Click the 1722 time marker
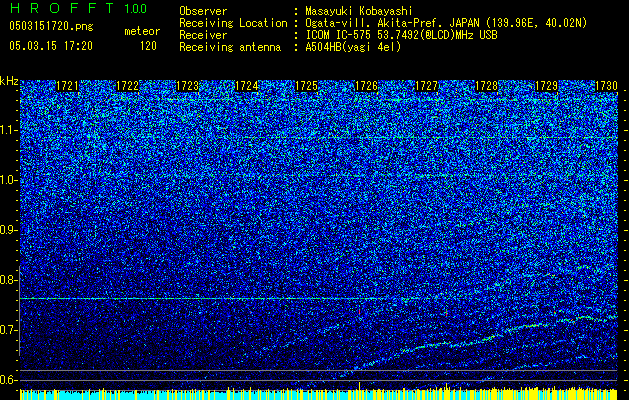This screenshot has height=400, width=629. (127, 86)
